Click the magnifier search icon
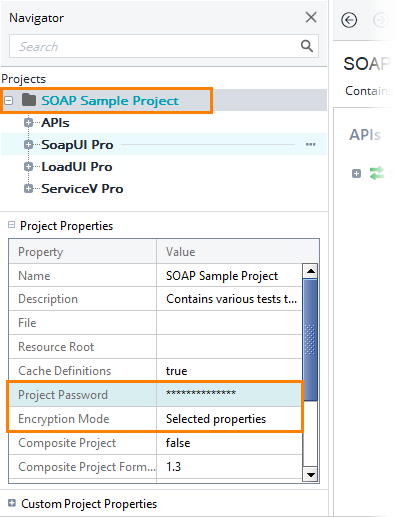The width and height of the screenshot is (397, 517). 307,46
